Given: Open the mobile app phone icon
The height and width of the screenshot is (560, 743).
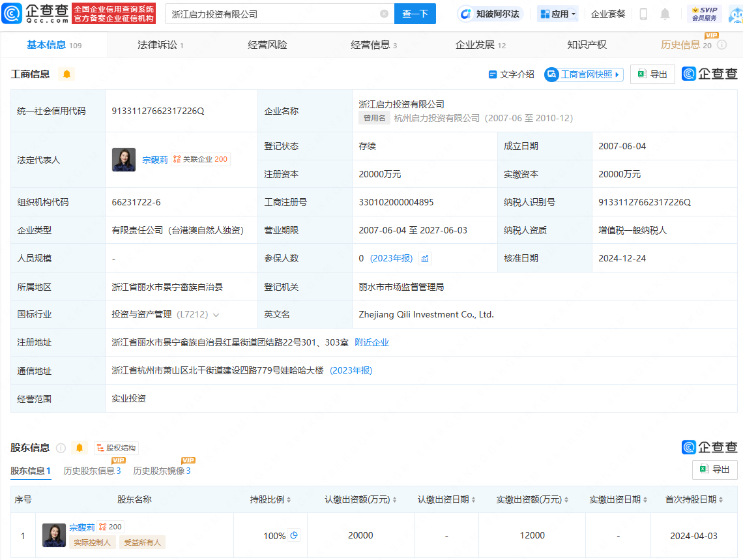Looking at the screenshot, I should (643, 14).
